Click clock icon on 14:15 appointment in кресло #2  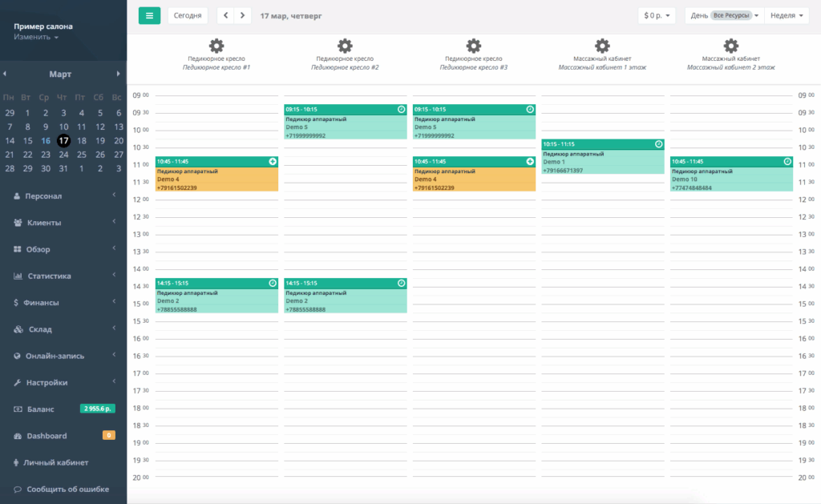(x=401, y=283)
